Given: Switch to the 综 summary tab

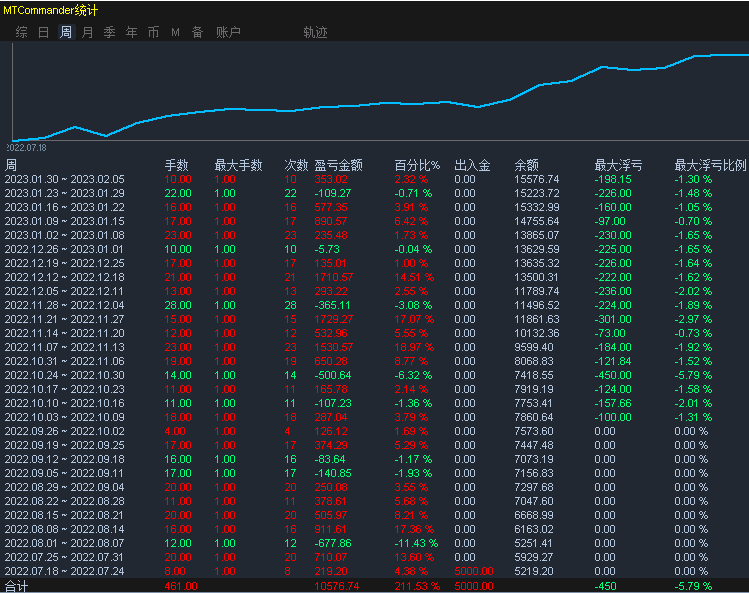Looking at the screenshot, I should tap(21, 32).
